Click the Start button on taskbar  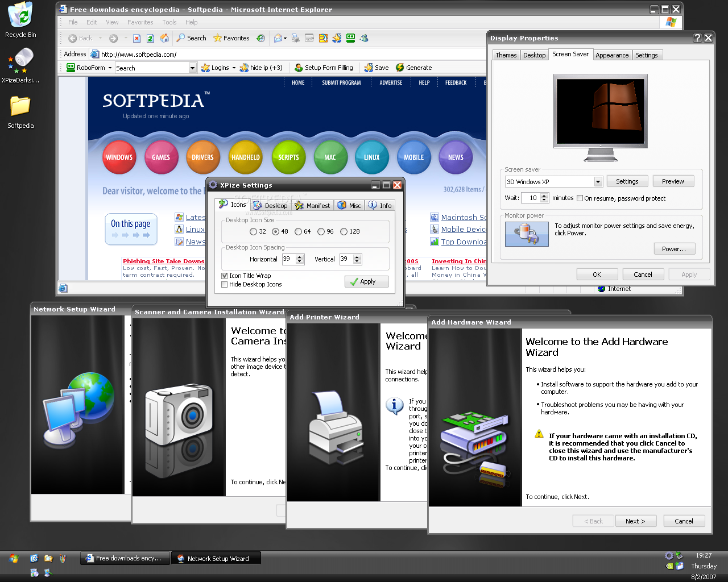click(14, 559)
